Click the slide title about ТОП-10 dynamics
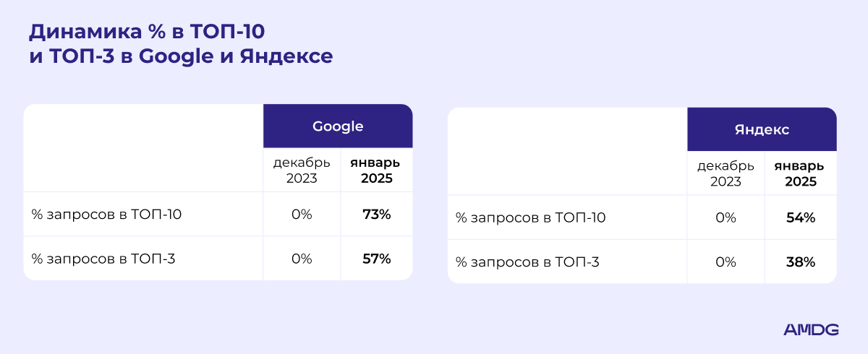The height and width of the screenshot is (354, 868). (x=181, y=44)
